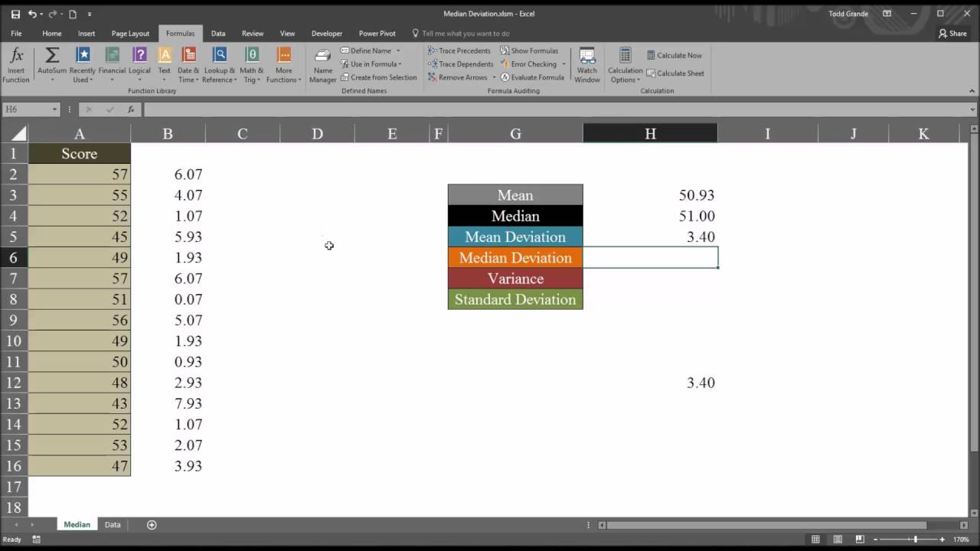Viewport: 980px width, 551px height.
Task: Open Math & Trig functions
Action: pos(251,65)
